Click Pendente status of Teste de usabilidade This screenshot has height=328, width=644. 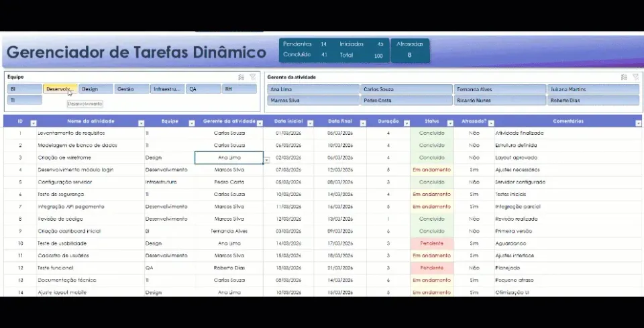[431, 243]
